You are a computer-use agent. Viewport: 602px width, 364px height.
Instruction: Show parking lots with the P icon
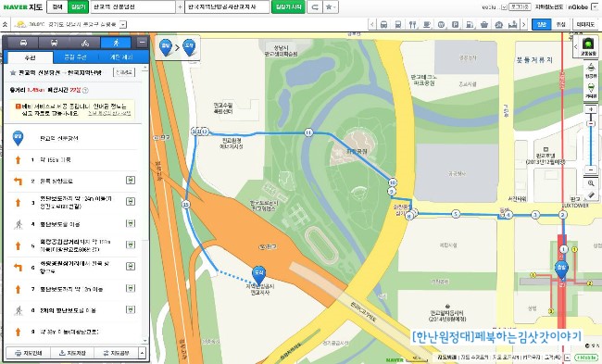pyautogui.click(x=456, y=25)
